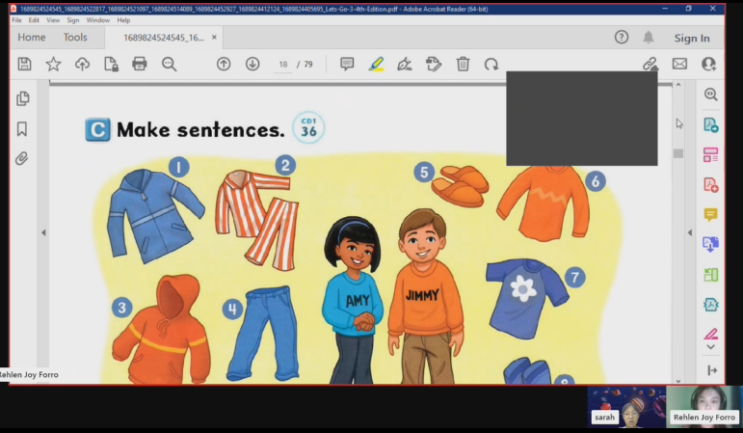Click the vertical scrollbar thumb
The image size is (743, 433).
[x=678, y=153]
